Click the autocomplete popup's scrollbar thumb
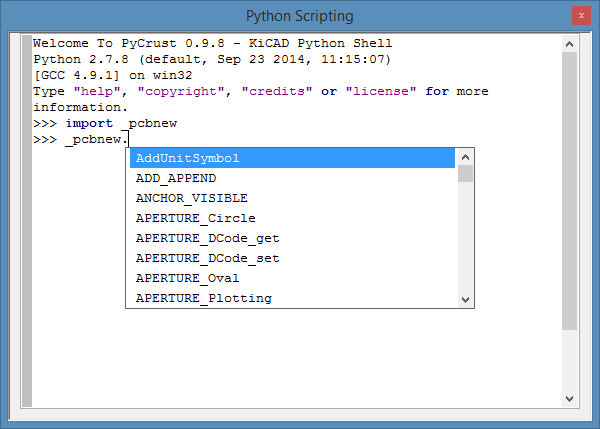 click(x=465, y=174)
